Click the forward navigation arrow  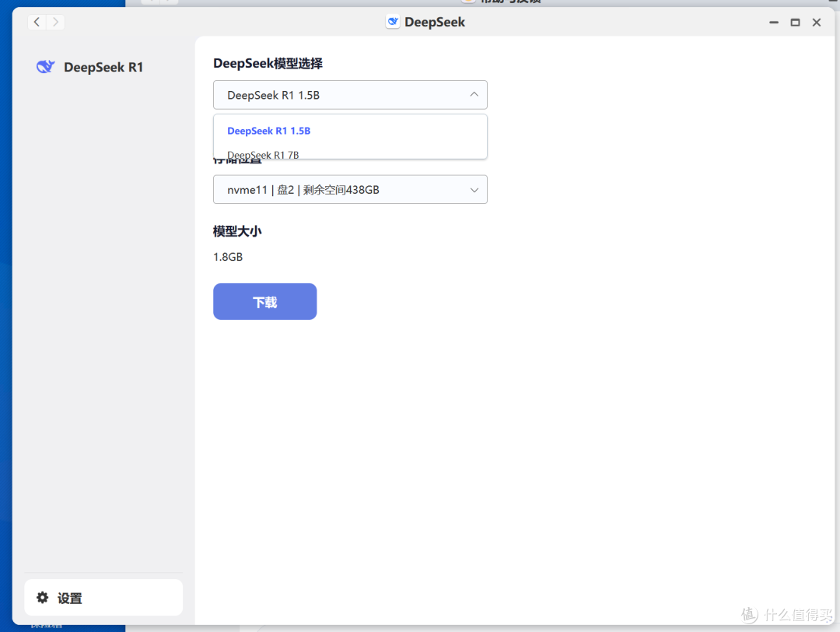click(55, 22)
